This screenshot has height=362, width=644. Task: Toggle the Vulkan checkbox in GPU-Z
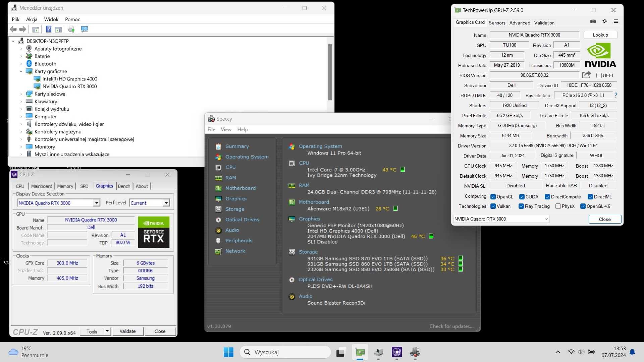click(493, 206)
